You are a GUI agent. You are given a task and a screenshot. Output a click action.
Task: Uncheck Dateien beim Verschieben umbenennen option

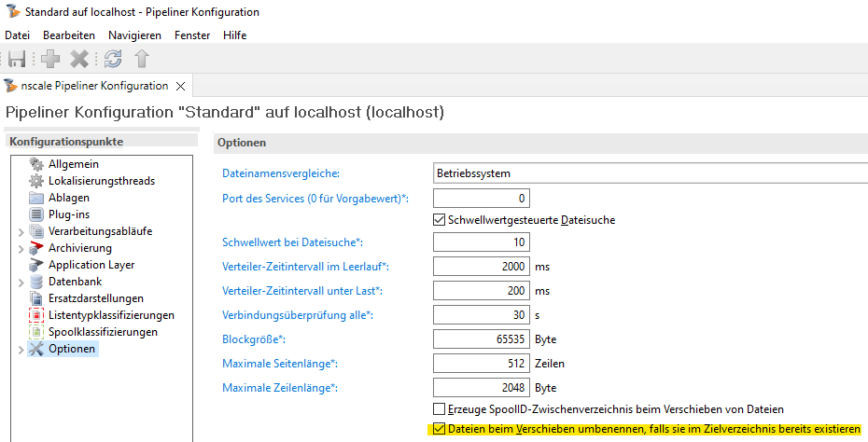[x=441, y=430]
